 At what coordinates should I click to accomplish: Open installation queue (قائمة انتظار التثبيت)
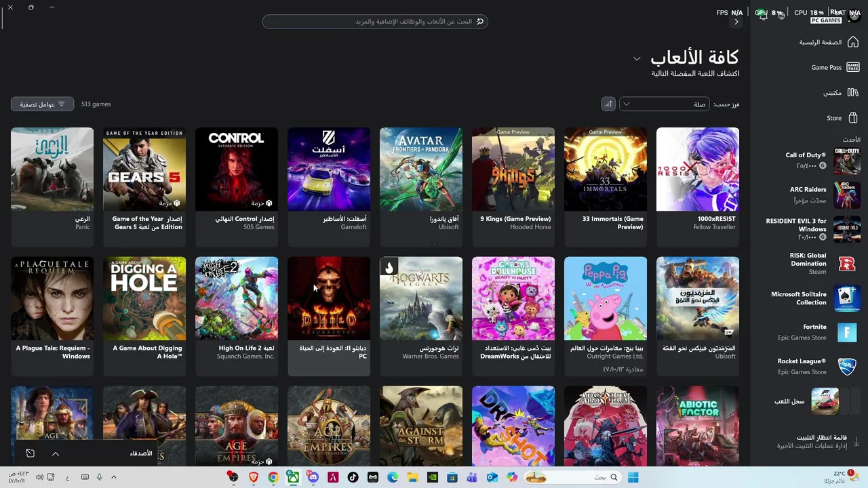[x=817, y=442]
